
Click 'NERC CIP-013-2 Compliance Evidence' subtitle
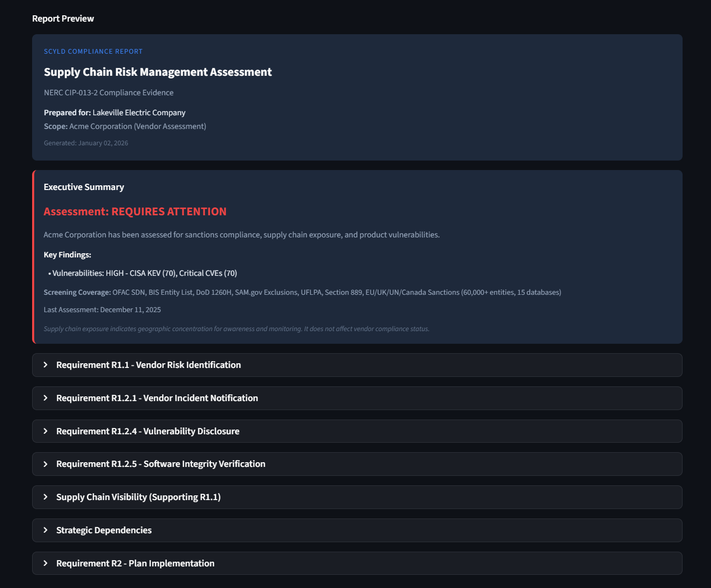108,93
